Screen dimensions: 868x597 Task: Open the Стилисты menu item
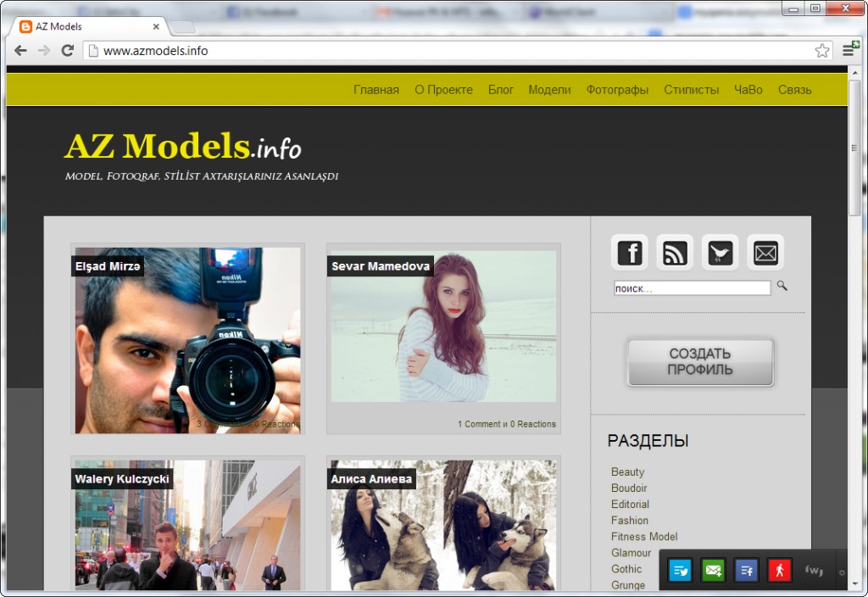coord(692,90)
